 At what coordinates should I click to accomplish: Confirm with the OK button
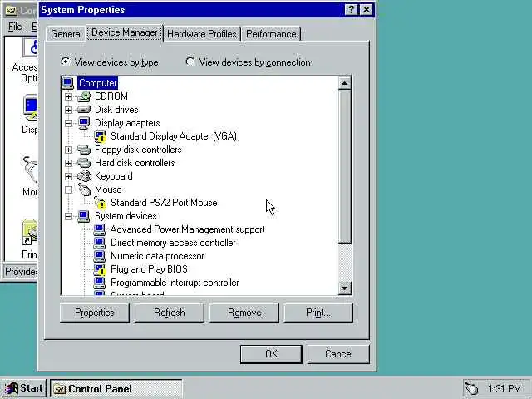coord(271,354)
